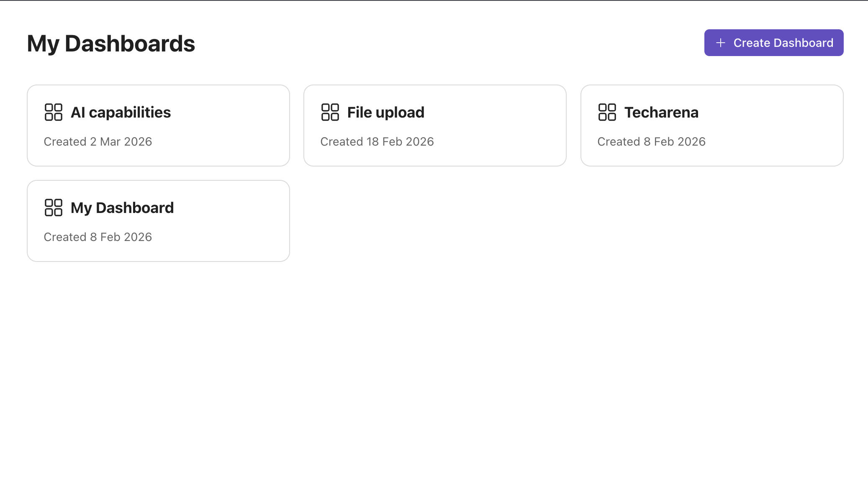Click the grid icon on AI capabilities card

[54, 112]
